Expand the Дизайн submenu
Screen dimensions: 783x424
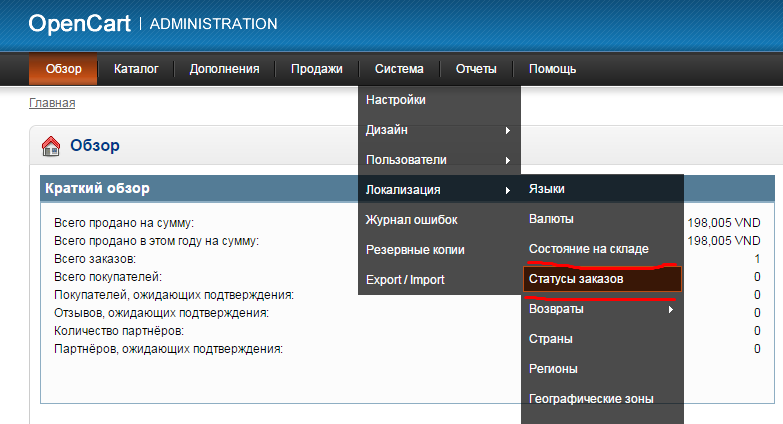point(439,130)
